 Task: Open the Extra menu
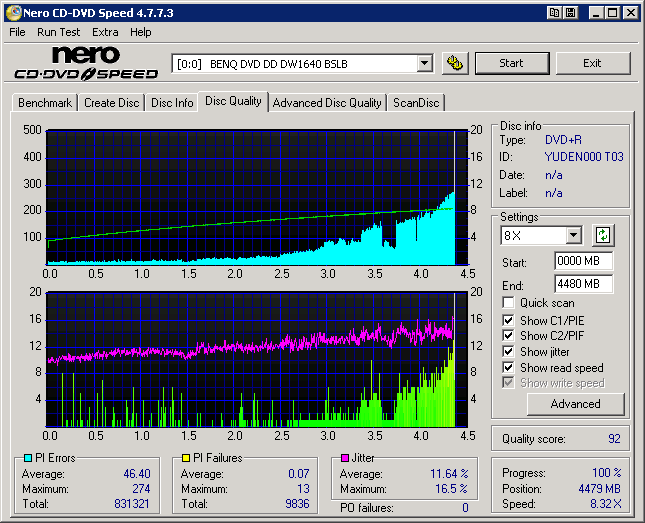tap(105, 32)
